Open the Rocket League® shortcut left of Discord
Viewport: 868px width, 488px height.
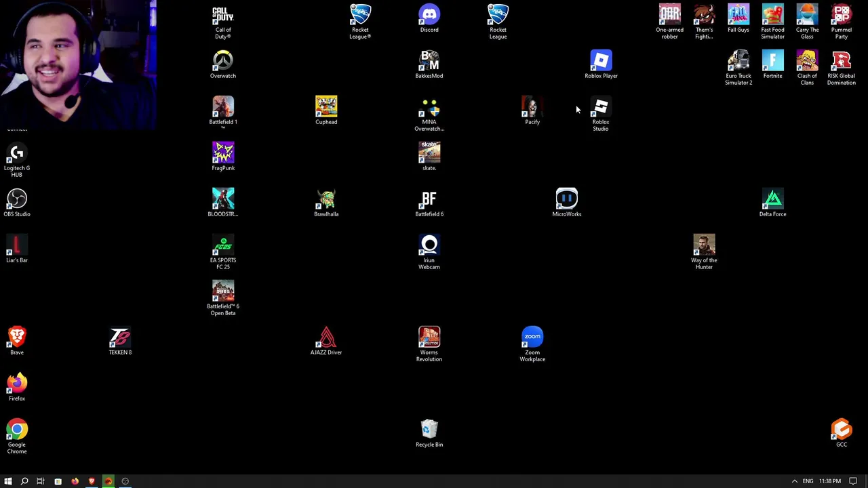coord(360,22)
